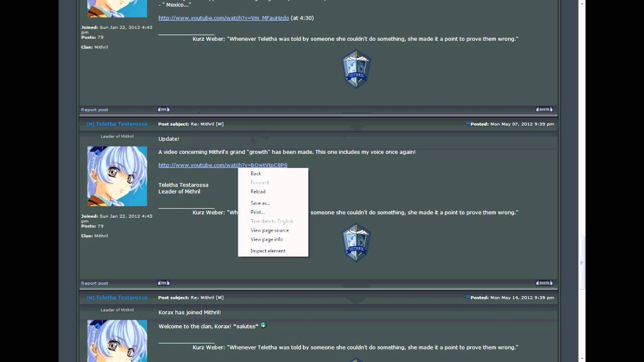
Task: Click 'Posts: 79' in the Update! post profile
Action: (x=92, y=226)
